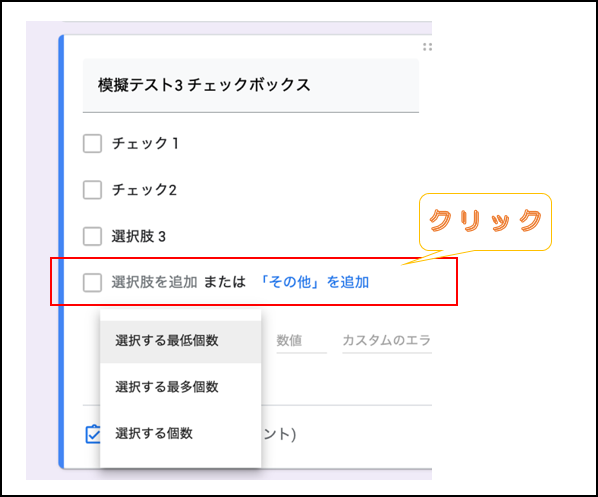
Task: Click the チェック 1 option label
Action: point(145,143)
